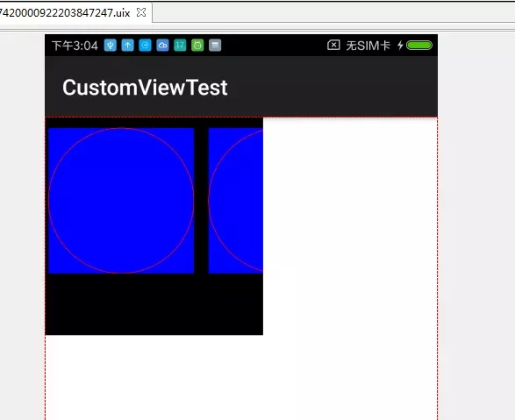Click the 下午3:04 clock text
Viewport: 515px width, 420px height.
point(75,46)
